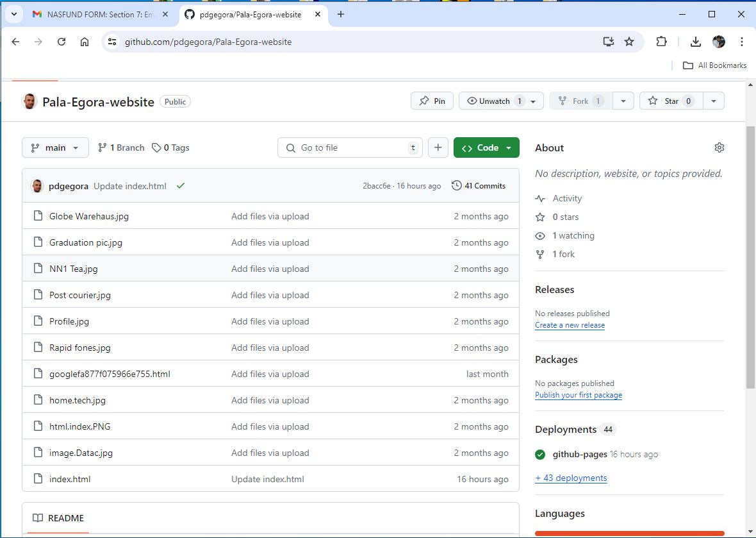
Task: Pin the repository
Action: (x=432, y=101)
